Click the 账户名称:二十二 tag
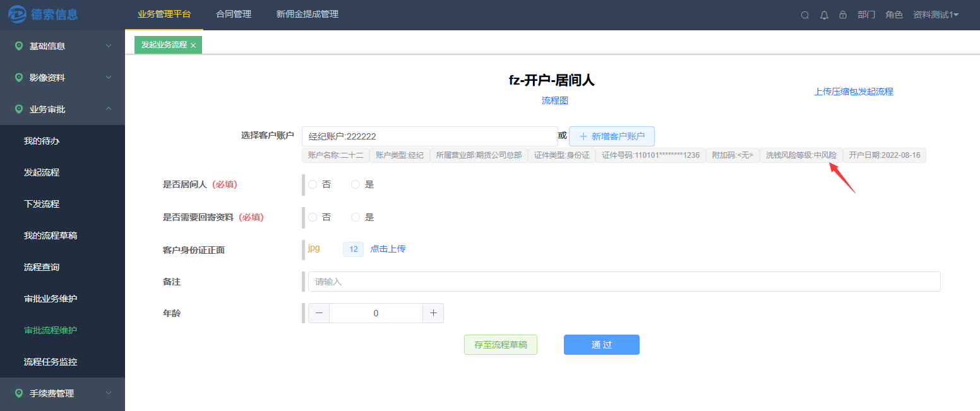The height and width of the screenshot is (411, 980). [335, 155]
